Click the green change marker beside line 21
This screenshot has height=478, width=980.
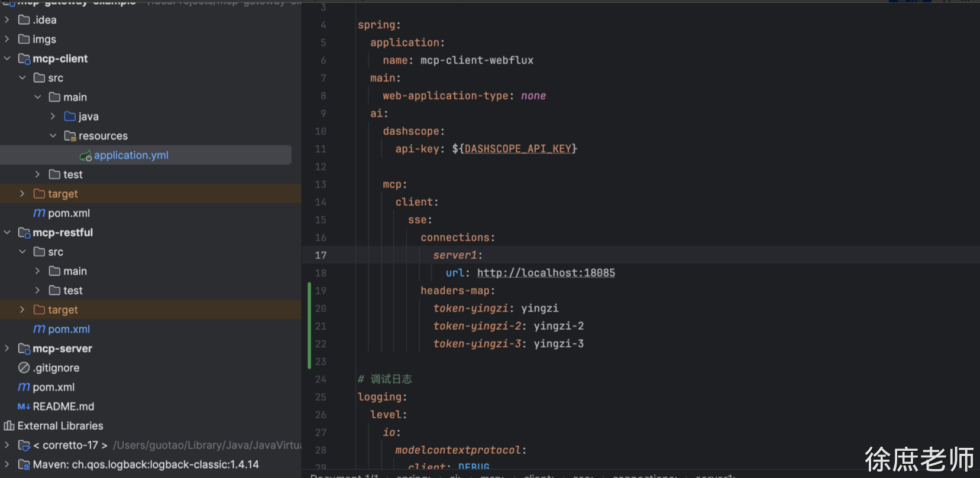(309, 326)
